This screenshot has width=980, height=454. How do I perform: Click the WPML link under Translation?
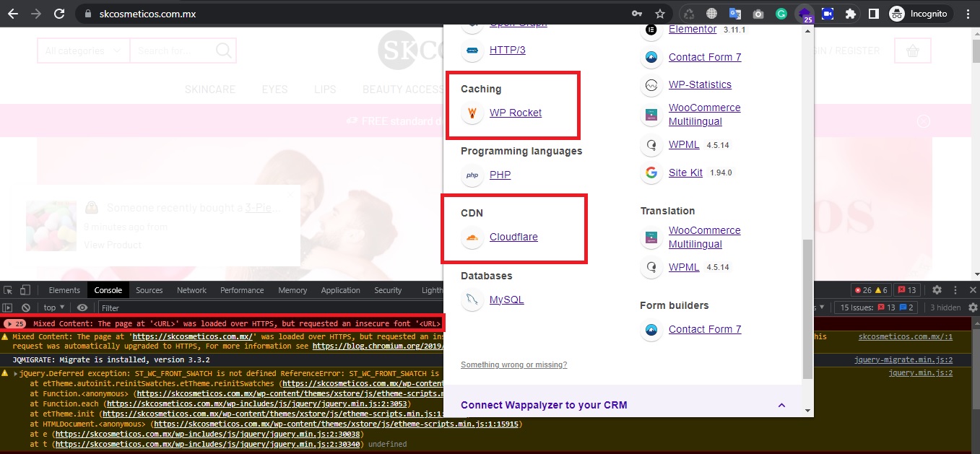(684, 267)
